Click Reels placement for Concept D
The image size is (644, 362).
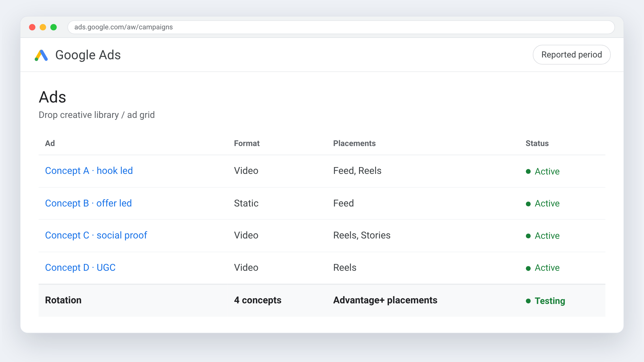(345, 268)
